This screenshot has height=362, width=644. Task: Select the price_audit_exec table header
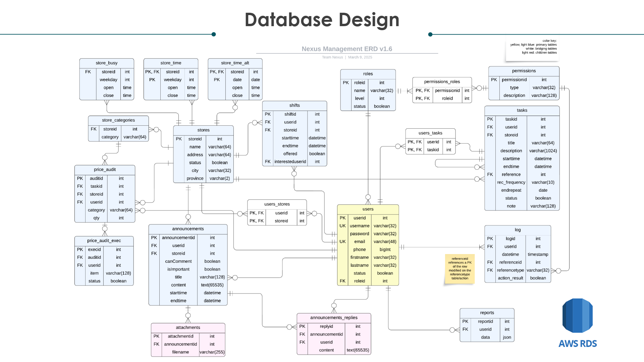point(104,241)
